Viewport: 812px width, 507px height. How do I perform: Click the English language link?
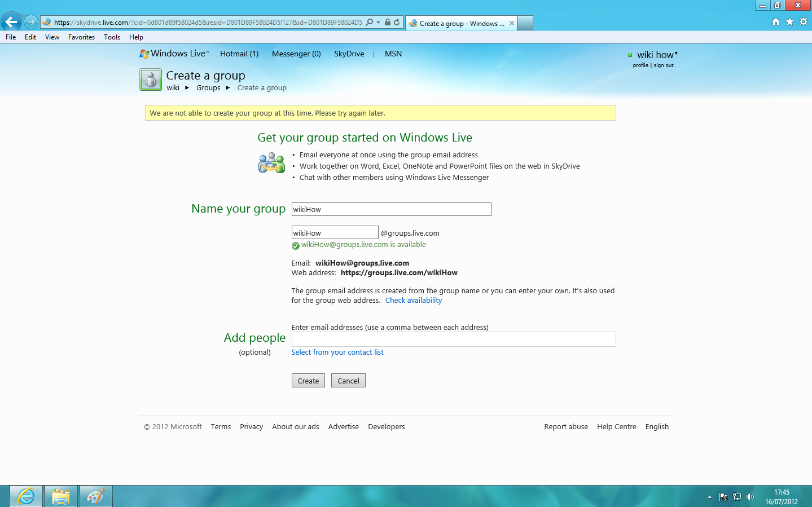(x=657, y=426)
